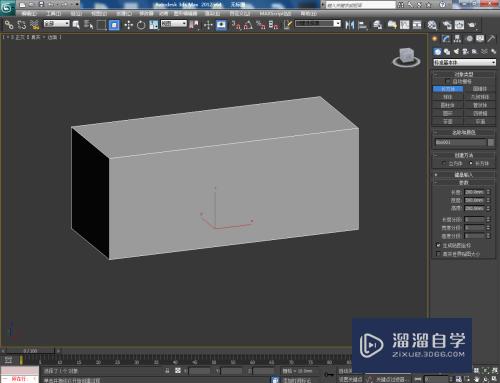Activate the Select and Move tool

point(129,25)
